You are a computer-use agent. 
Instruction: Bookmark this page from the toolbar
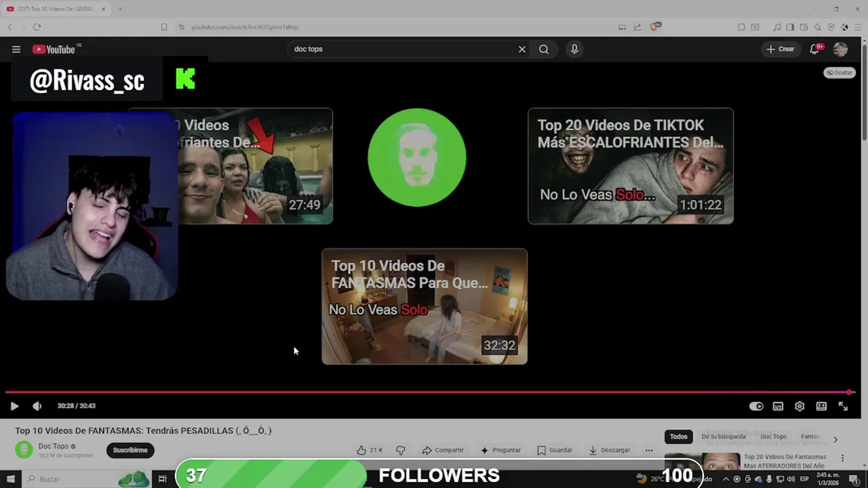[163, 27]
